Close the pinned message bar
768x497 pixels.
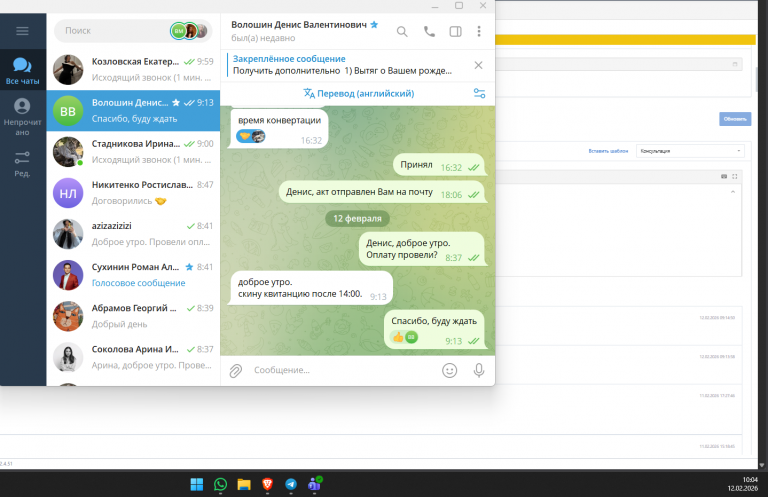(x=479, y=65)
